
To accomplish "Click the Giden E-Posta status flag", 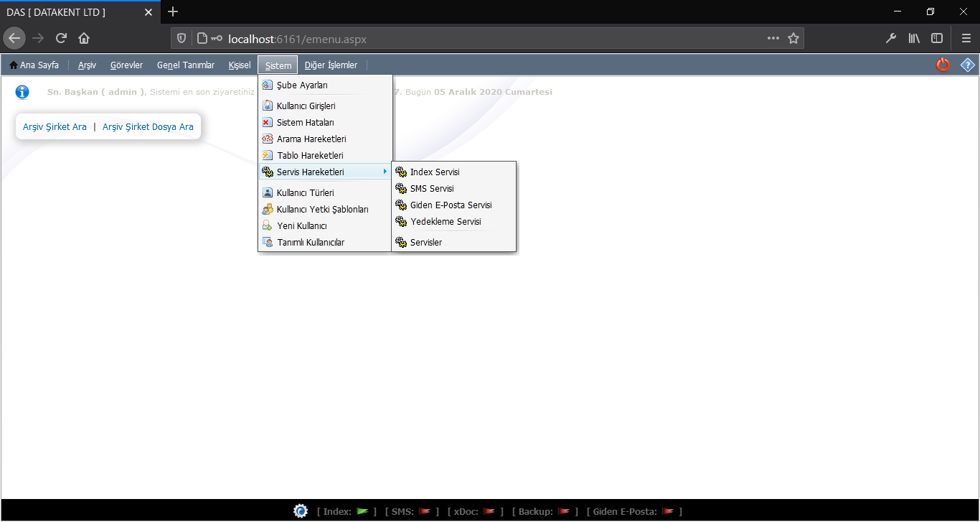I will click(667, 511).
